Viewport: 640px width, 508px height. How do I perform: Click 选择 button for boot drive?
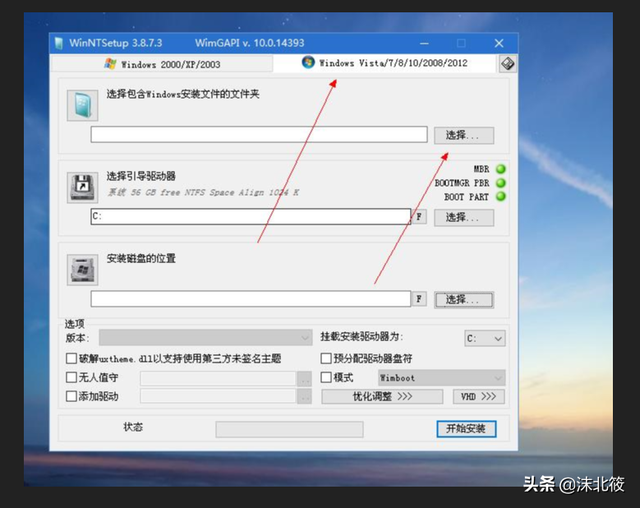pyautogui.click(x=464, y=217)
